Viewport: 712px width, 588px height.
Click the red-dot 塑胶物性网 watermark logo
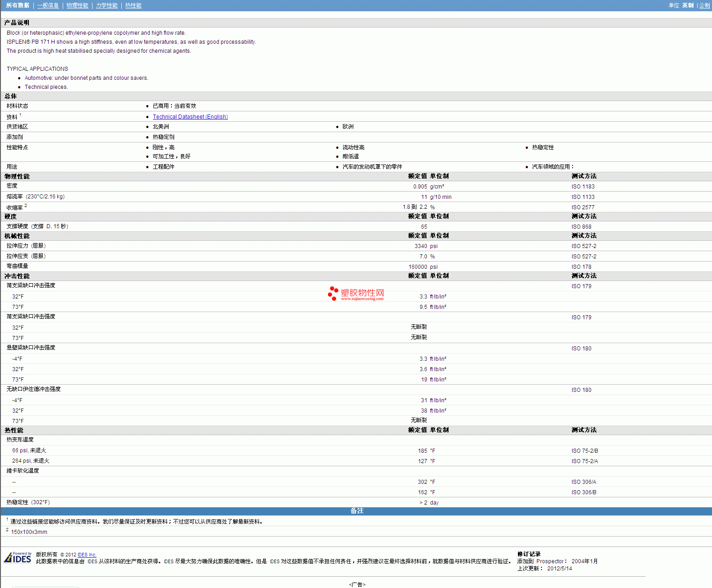(x=356, y=294)
